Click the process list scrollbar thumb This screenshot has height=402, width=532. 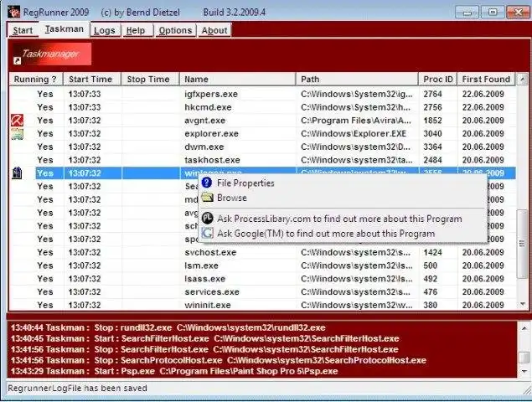pyautogui.click(x=523, y=244)
